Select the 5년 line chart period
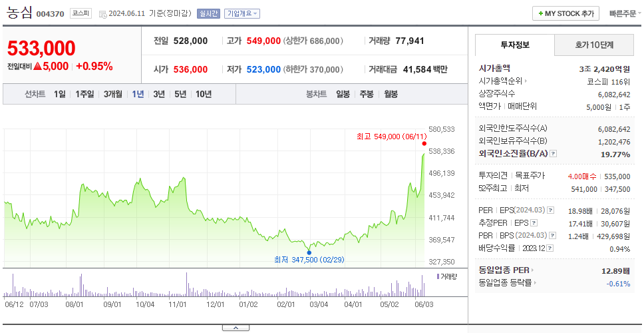The image size is (644, 333). [x=180, y=94]
